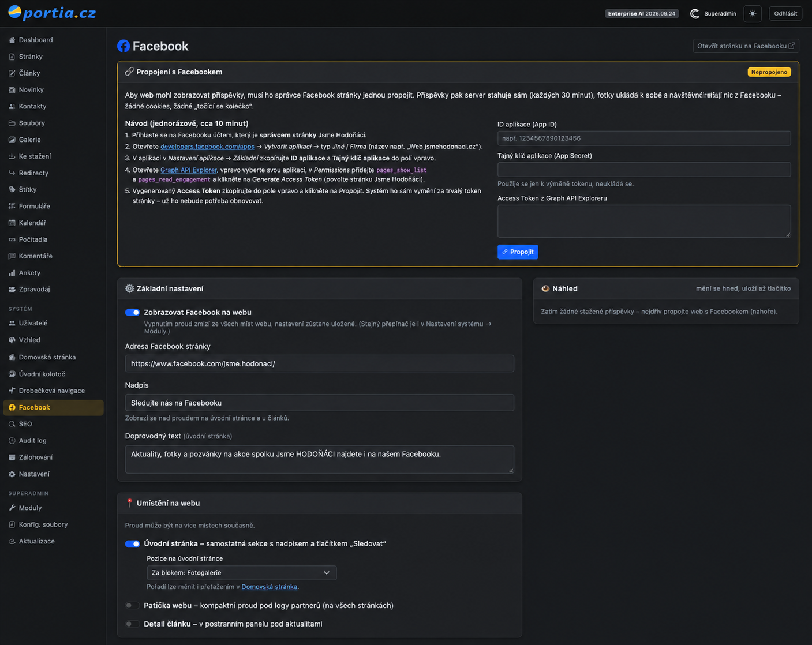Open Štítky using the tag icon

tap(12, 190)
